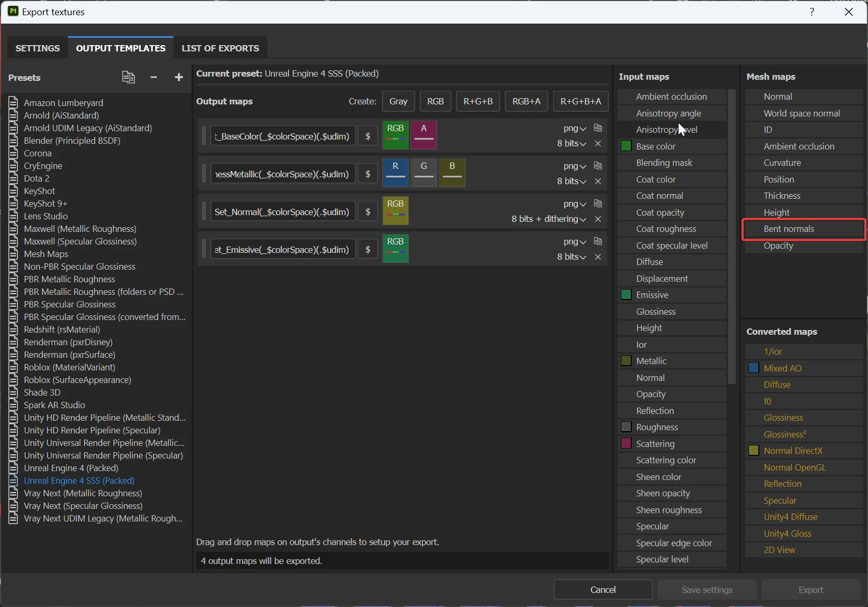
Task: Click the B channel swatch of the RoughnessMetallic map
Action: (x=452, y=173)
